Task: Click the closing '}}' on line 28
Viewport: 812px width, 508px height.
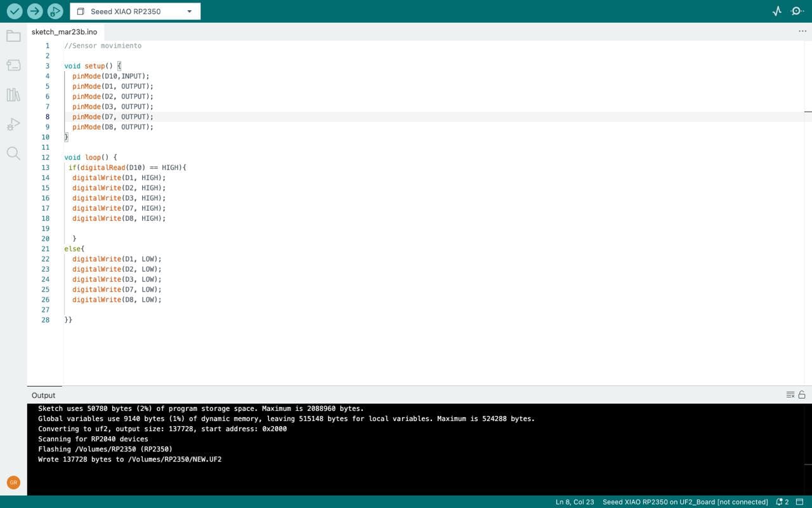Action: 69,320
